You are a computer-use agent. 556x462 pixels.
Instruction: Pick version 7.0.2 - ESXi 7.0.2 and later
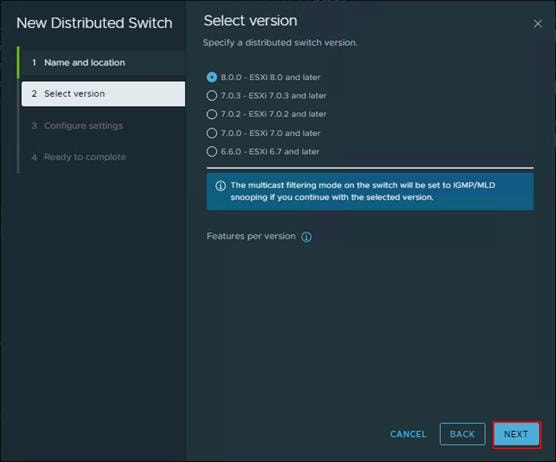tap(212, 114)
